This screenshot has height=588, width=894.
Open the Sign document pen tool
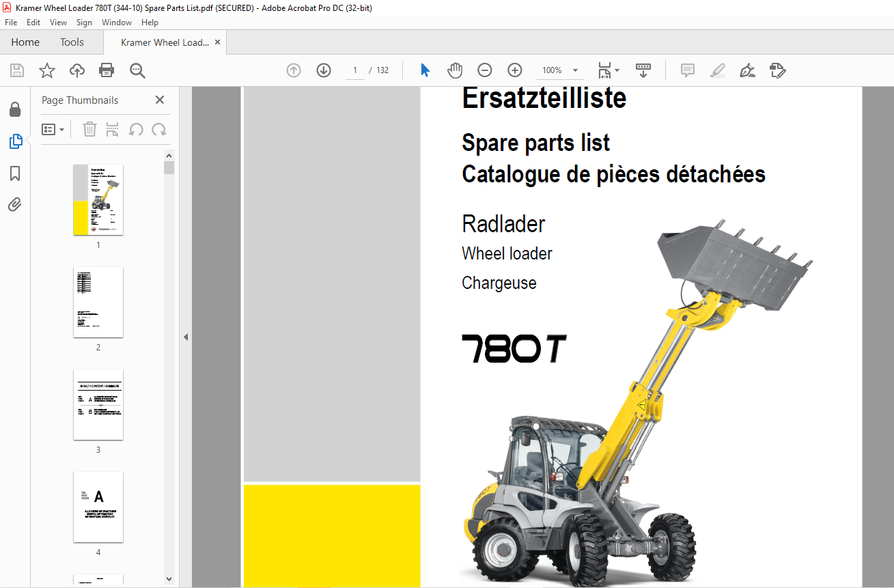(747, 70)
